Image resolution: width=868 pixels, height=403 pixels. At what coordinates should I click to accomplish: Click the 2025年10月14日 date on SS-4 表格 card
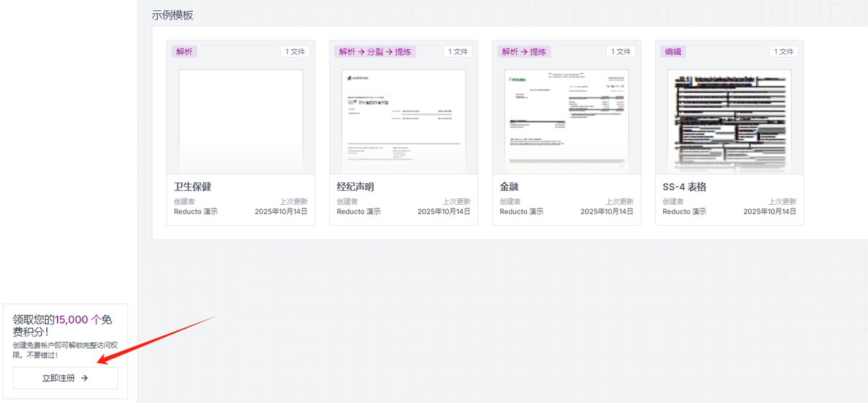770,211
